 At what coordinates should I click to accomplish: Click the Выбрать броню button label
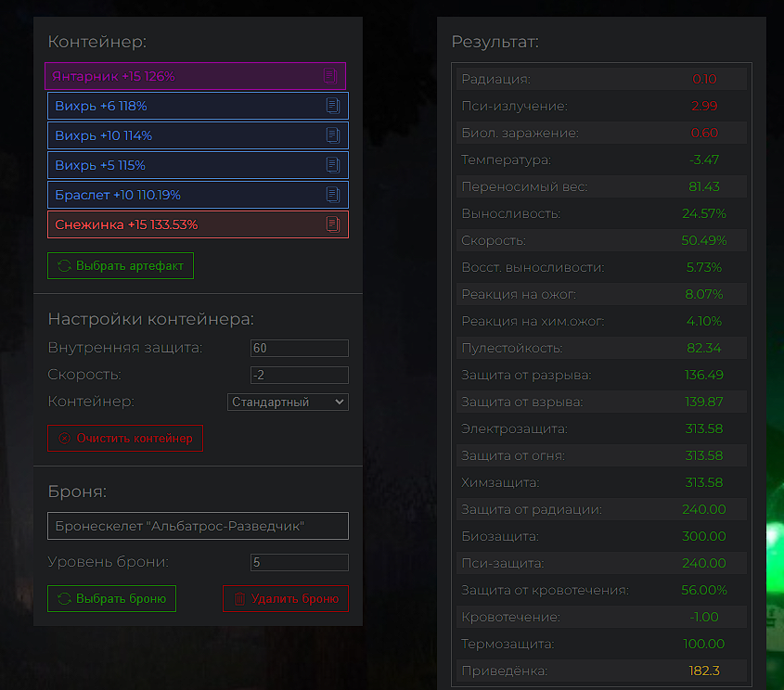(121, 598)
